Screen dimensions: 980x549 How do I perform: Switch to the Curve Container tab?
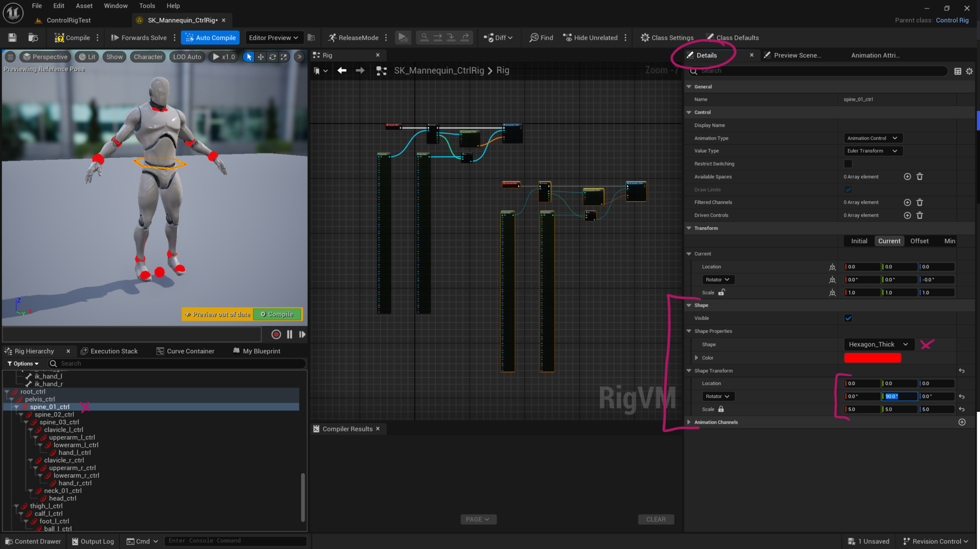(x=190, y=351)
